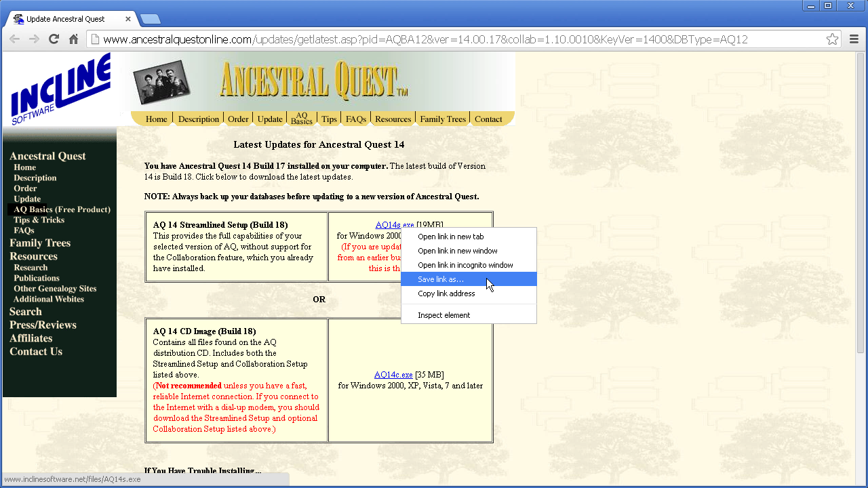Reload the page with the refresh icon
Image resolution: width=868 pixels, height=488 pixels.
[54, 39]
